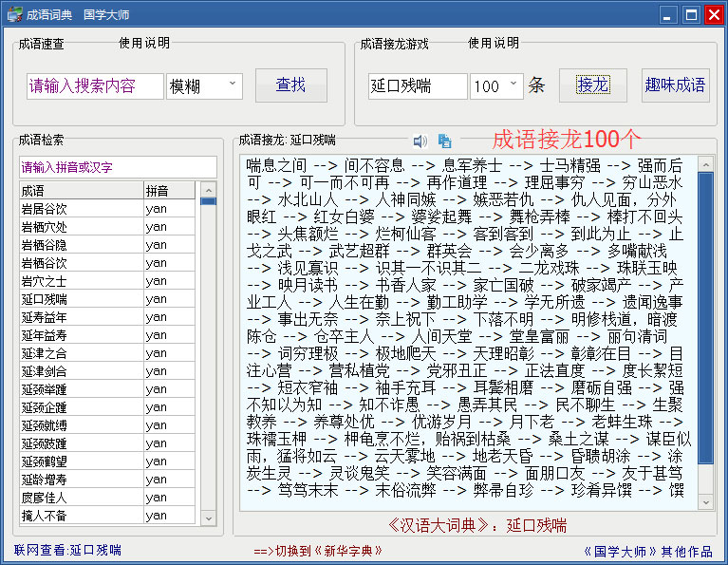This screenshot has height=565, width=728.
Task: Open 使用说明 in the 成语速查 panel
Action: click(144, 43)
